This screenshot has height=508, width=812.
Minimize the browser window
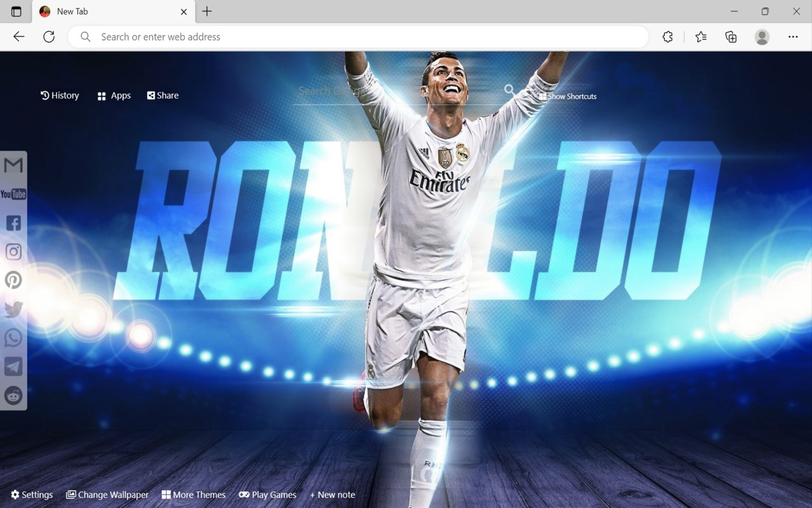pyautogui.click(x=735, y=11)
